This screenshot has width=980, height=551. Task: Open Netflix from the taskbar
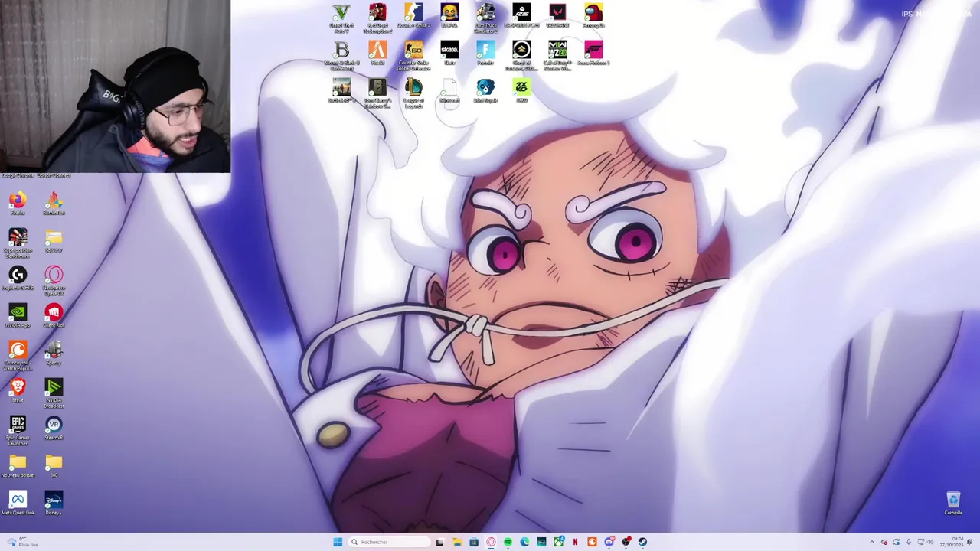[x=575, y=542]
